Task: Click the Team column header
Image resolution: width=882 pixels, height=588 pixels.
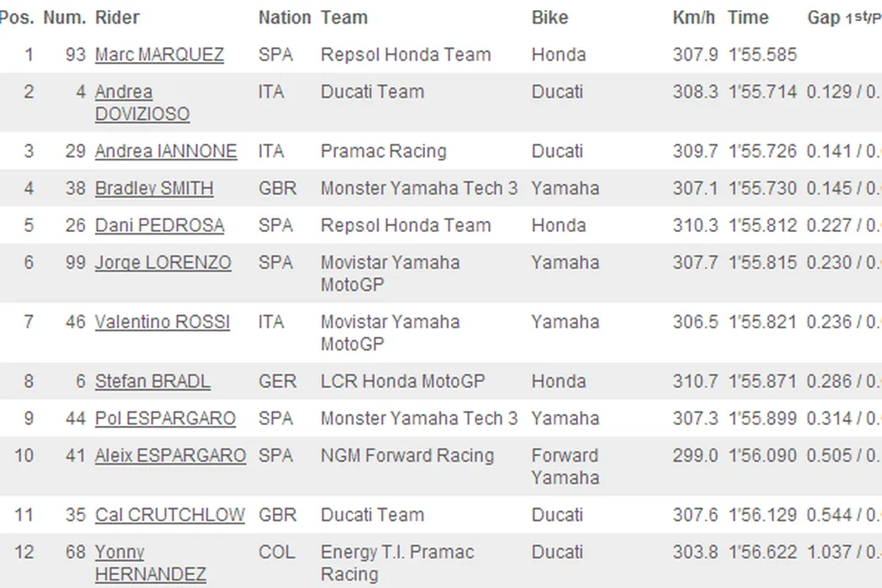Action: pos(344,18)
